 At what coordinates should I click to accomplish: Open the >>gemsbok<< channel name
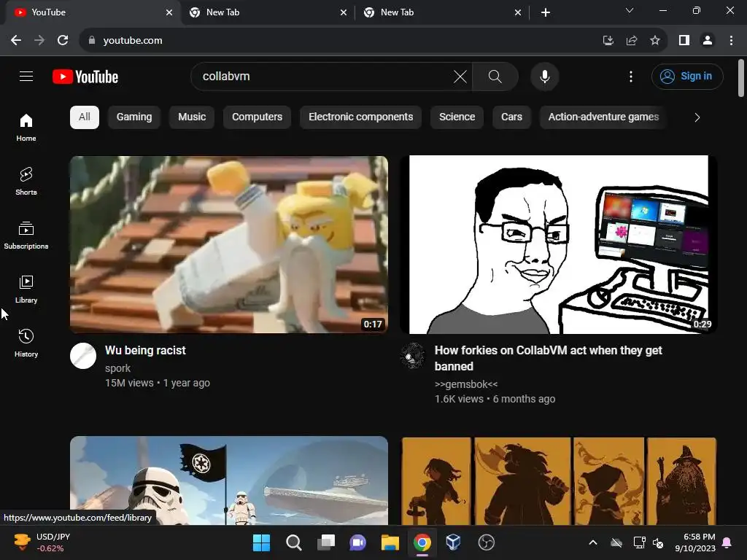pyautogui.click(x=466, y=384)
